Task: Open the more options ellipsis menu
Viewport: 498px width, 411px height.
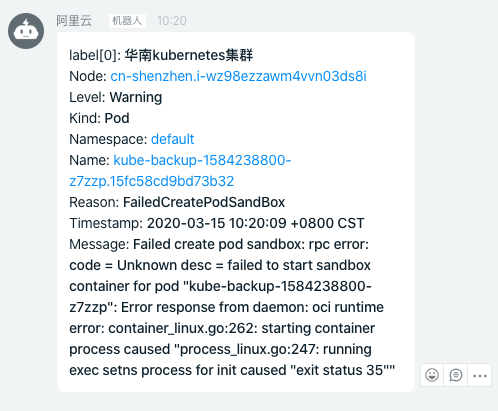Action: [480, 375]
